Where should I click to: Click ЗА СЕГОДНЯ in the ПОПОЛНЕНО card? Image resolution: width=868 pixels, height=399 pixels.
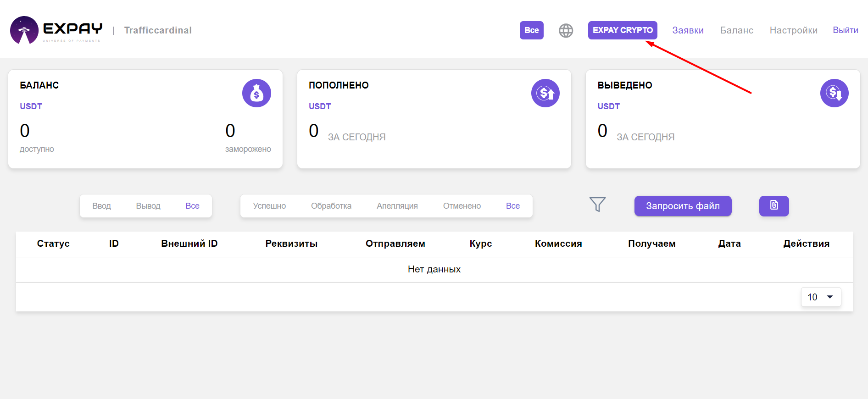point(356,137)
